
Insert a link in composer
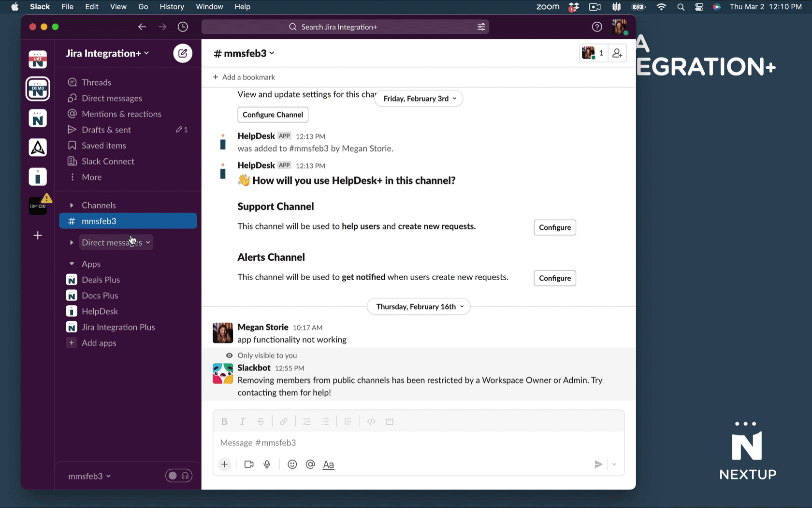tap(284, 421)
